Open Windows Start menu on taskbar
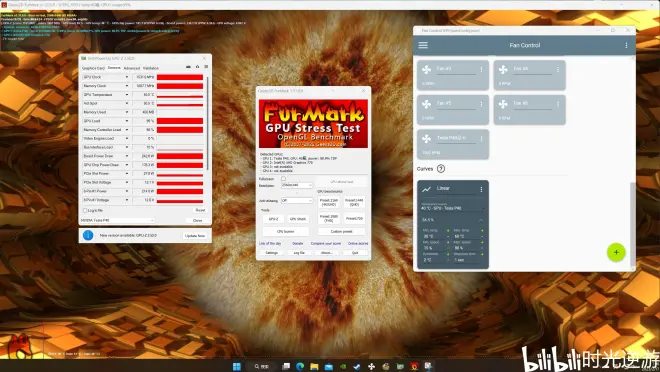Screen dimensions: 660x372 [237, 366]
